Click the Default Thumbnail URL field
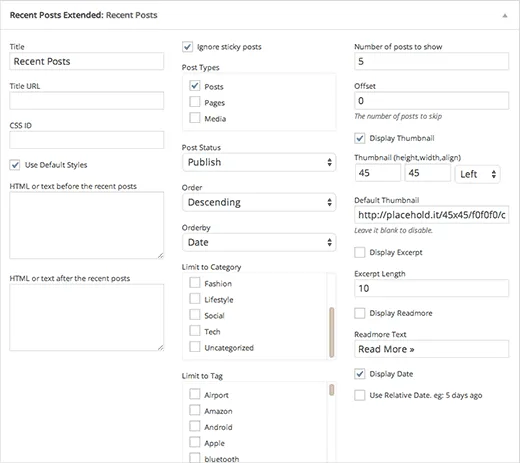Screen dimensions: 520x463 tap(431, 215)
